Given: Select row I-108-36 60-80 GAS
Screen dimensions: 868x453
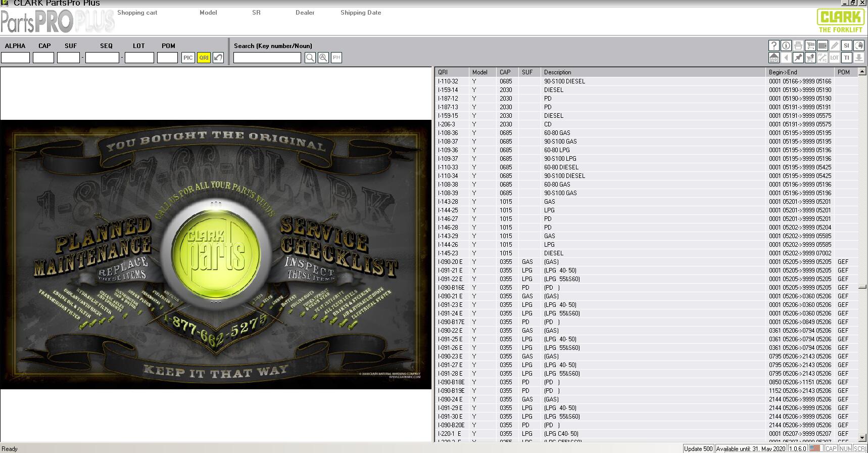Looking at the screenshot, I should tap(647, 132).
